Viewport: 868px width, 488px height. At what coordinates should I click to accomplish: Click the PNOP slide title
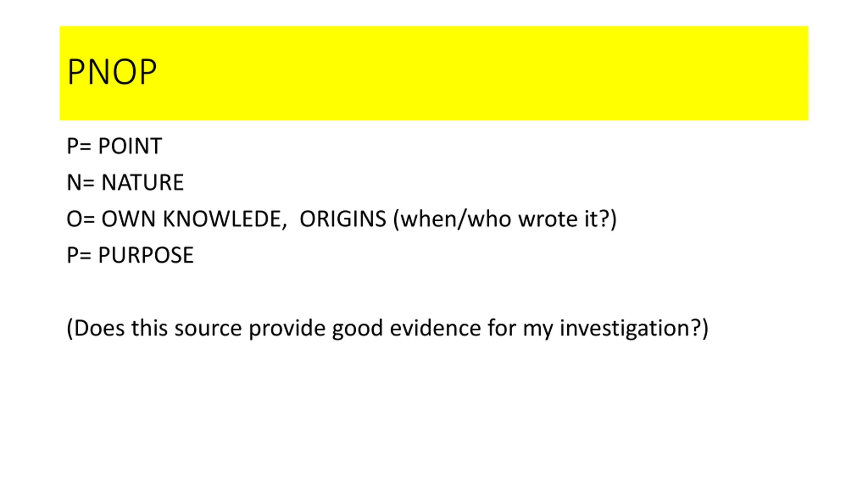[x=112, y=72]
